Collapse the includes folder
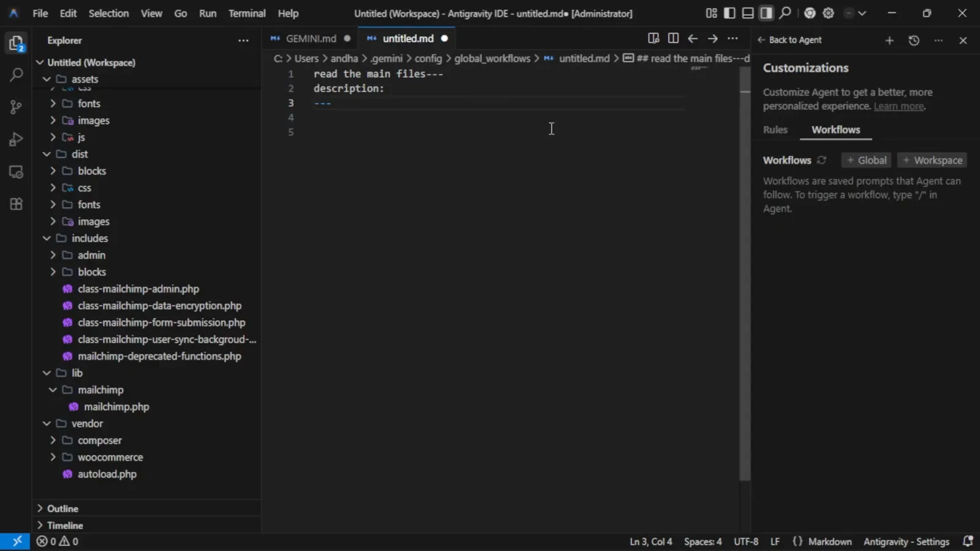The height and width of the screenshot is (551, 980). click(47, 238)
